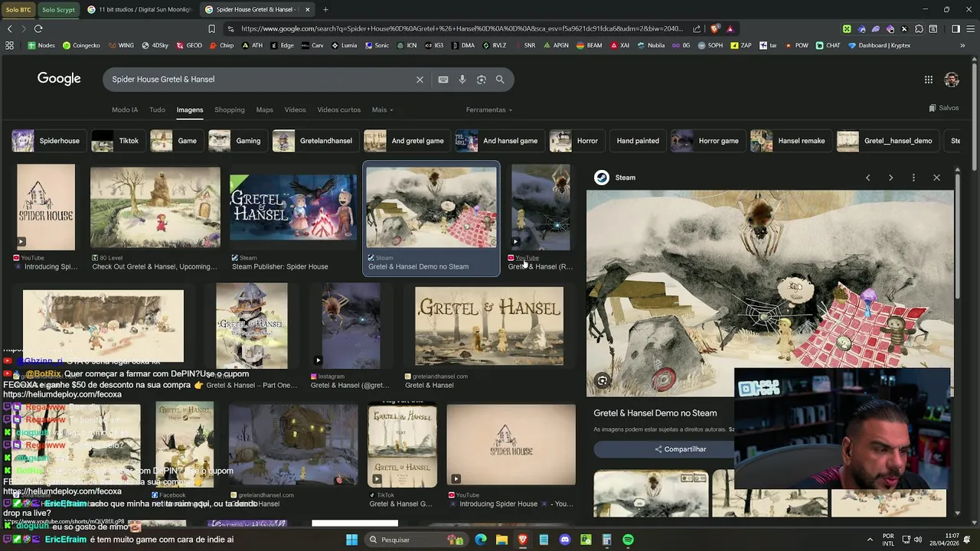Go to the Google logo homepage
This screenshot has width=980, height=551.
tap(59, 79)
